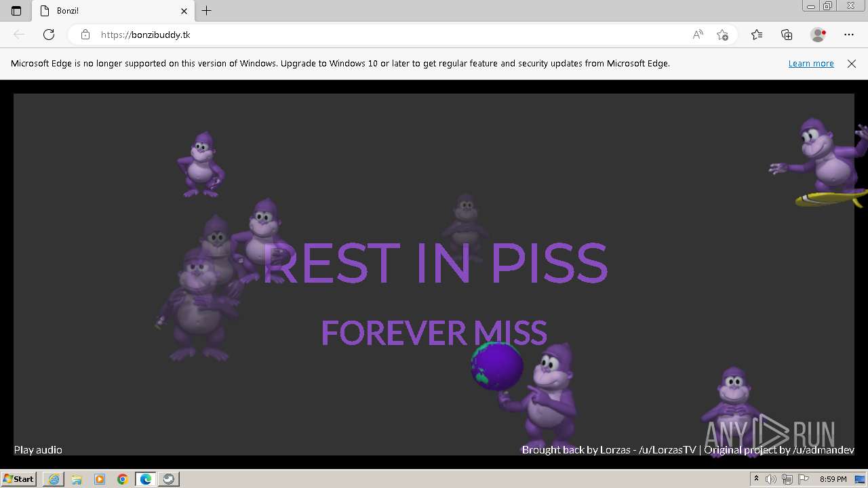Open the profile avatar menu
868x488 pixels.
tap(818, 35)
